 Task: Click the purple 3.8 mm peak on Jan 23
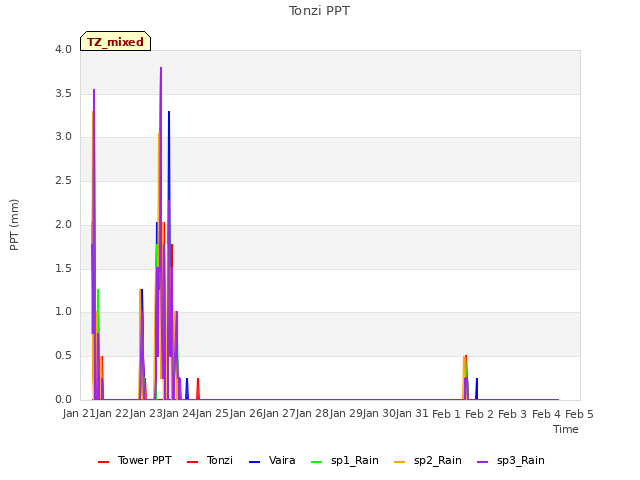tap(161, 68)
